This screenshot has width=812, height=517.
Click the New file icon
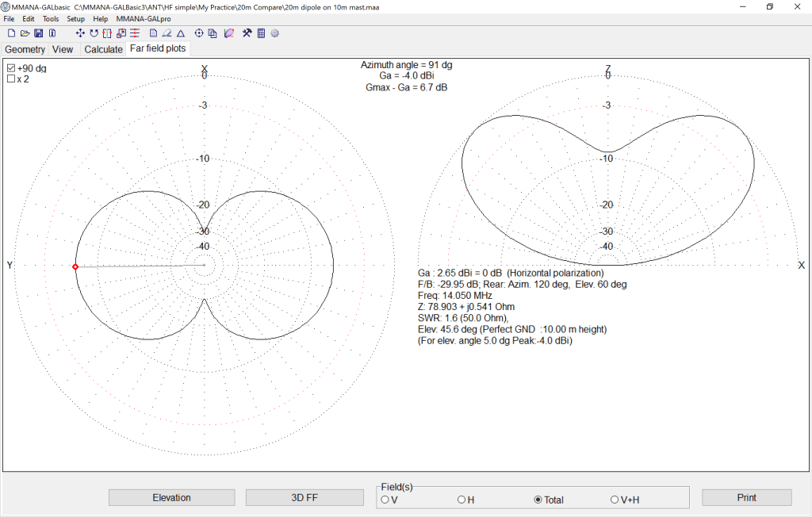tap(11, 33)
